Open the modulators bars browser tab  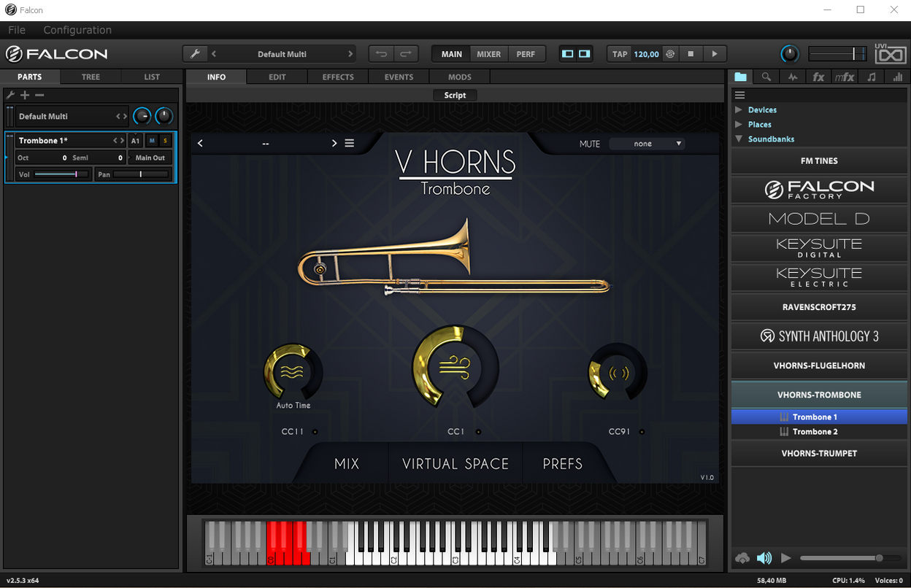898,77
